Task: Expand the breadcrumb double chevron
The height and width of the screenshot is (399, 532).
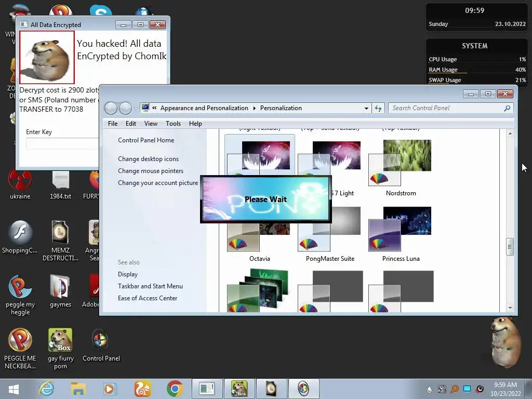Action: click(x=154, y=108)
